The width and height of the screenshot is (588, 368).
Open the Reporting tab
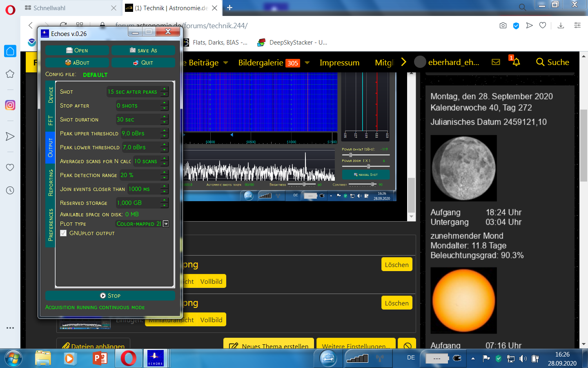coord(50,183)
